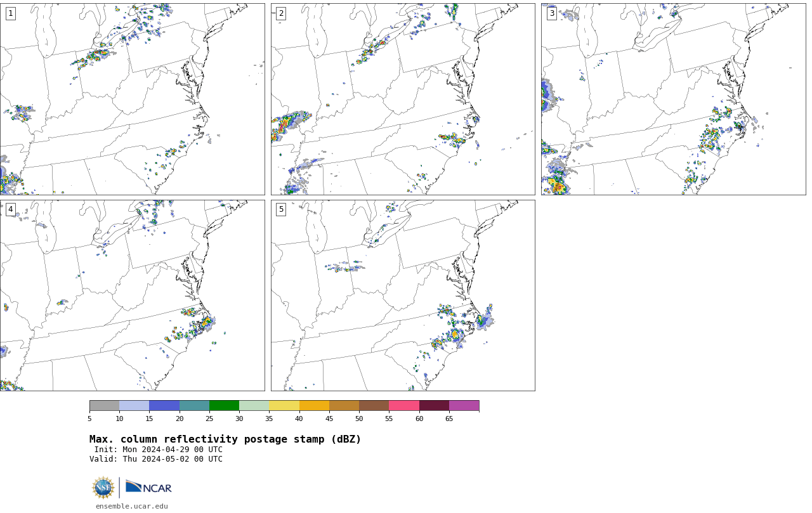Click the panel number 1 label box
This screenshot has height=513, width=812.
[x=10, y=13]
